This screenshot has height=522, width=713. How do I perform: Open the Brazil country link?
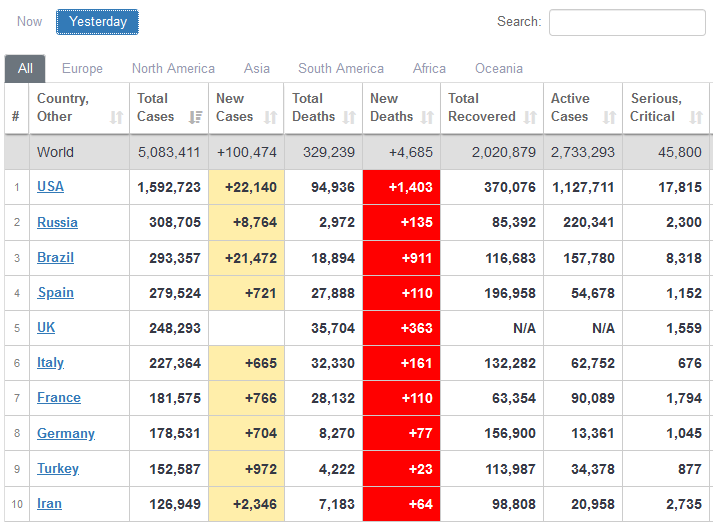click(x=55, y=257)
